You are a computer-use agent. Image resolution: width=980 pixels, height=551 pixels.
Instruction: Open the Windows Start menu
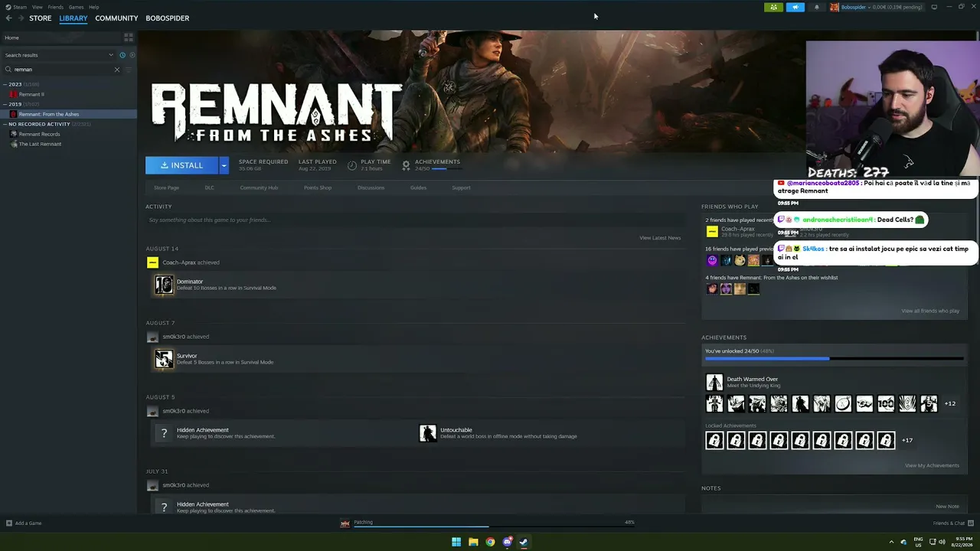[456, 542]
